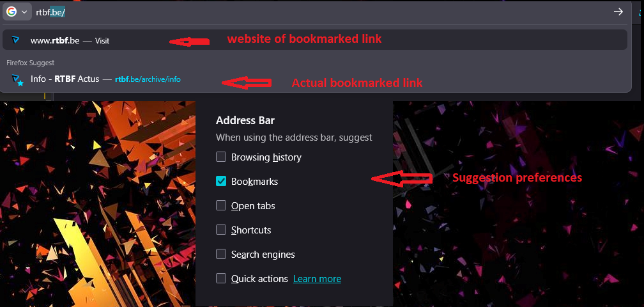Enable Browsing history suggestions
Image resolution: width=644 pixels, height=307 pixels.
[x=221, y=157]
